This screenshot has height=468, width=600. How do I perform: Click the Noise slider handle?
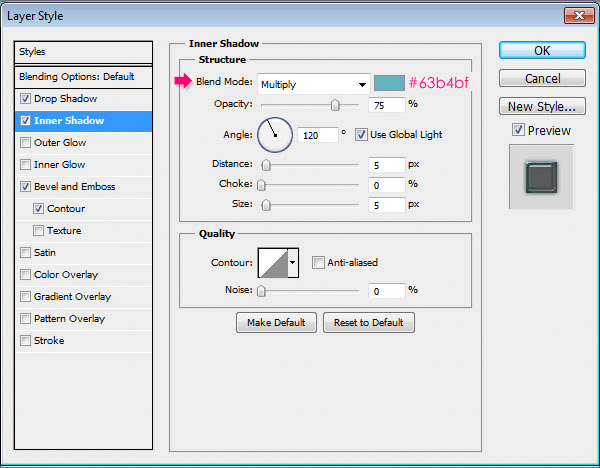point(261,291)
